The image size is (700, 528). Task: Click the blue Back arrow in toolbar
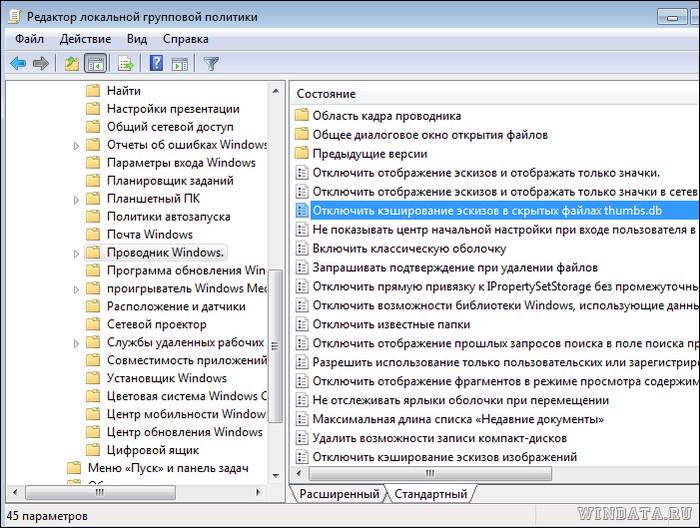pos(17,64)
